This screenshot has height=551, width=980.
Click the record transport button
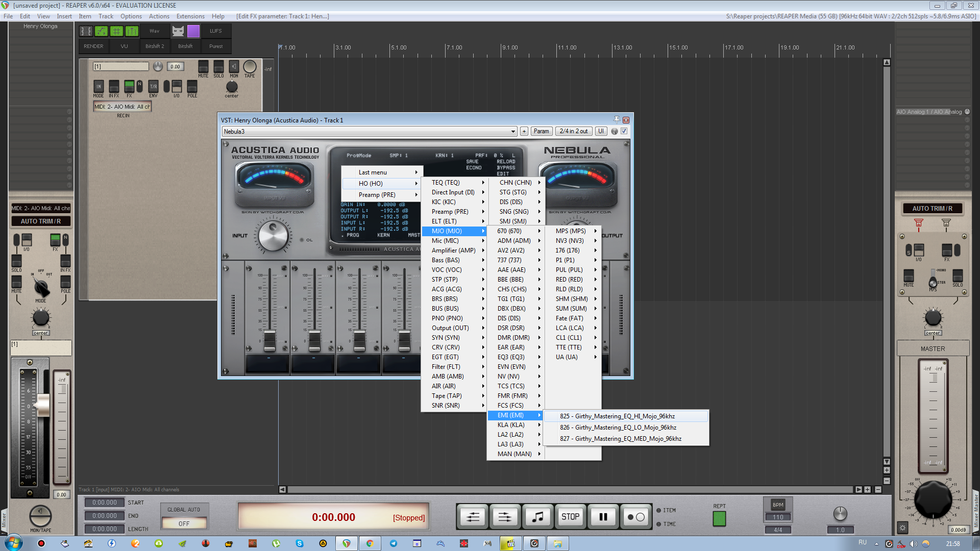click(635, 517)
